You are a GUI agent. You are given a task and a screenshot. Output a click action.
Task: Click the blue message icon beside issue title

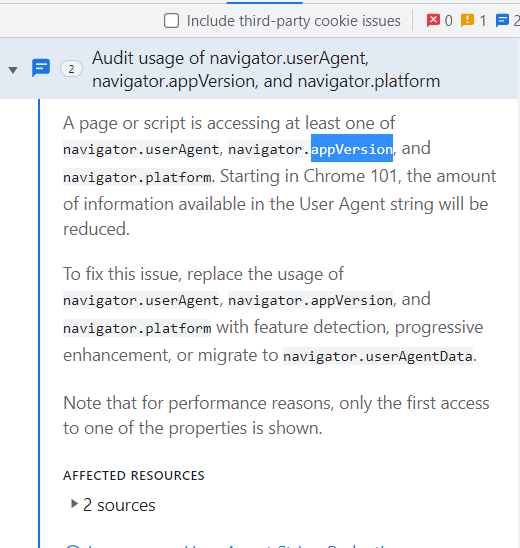pos(41,68)
